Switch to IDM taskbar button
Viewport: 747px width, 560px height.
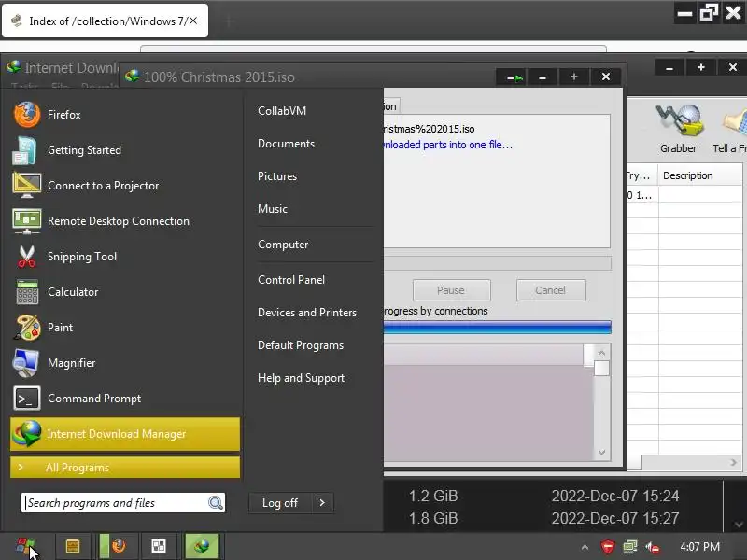pyautogui.click(x=202, y=546)
